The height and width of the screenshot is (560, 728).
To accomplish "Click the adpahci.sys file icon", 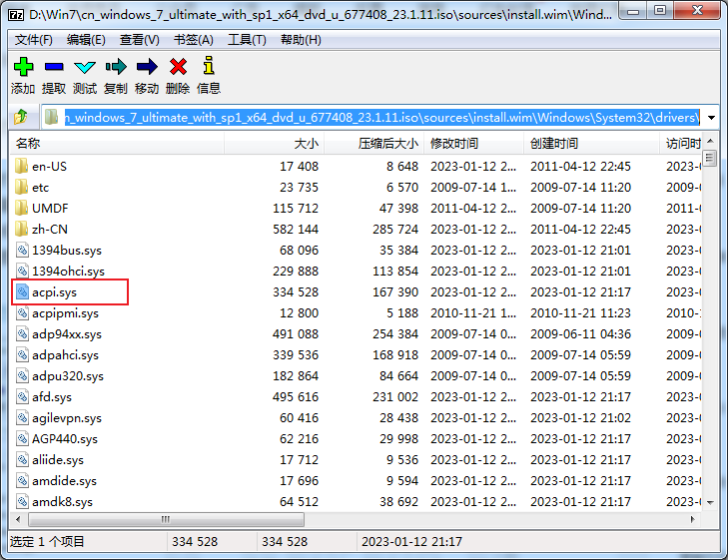I will (22, 354).
